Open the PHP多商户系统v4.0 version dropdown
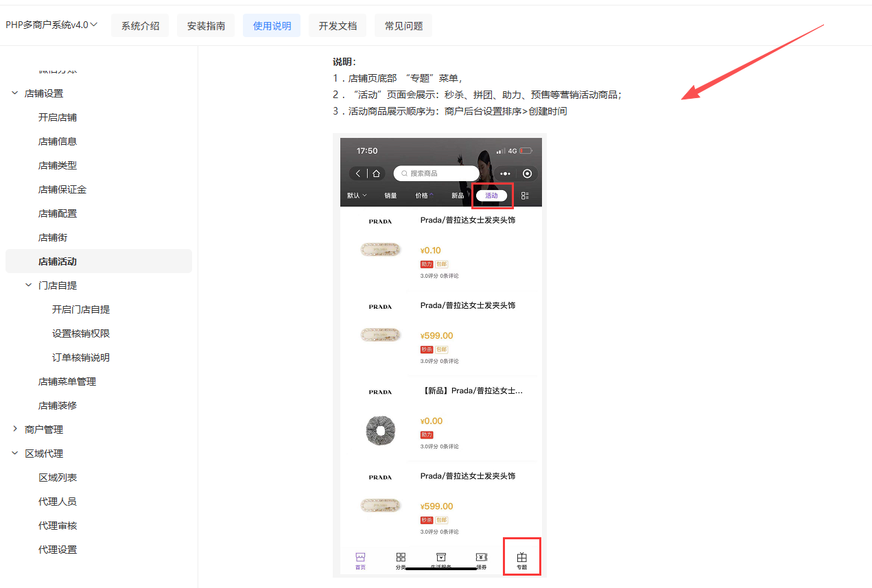The image size is (872, 588). point(52,25)
